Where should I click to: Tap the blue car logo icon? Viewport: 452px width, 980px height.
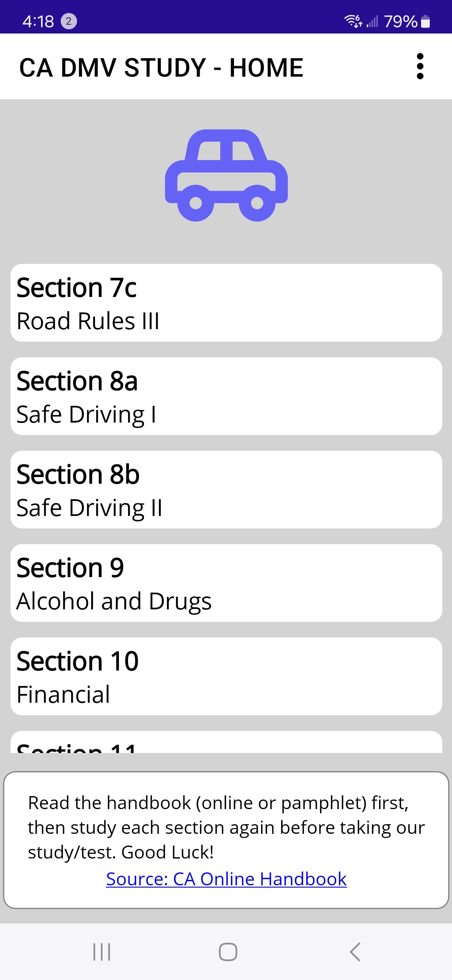(226, 175)
